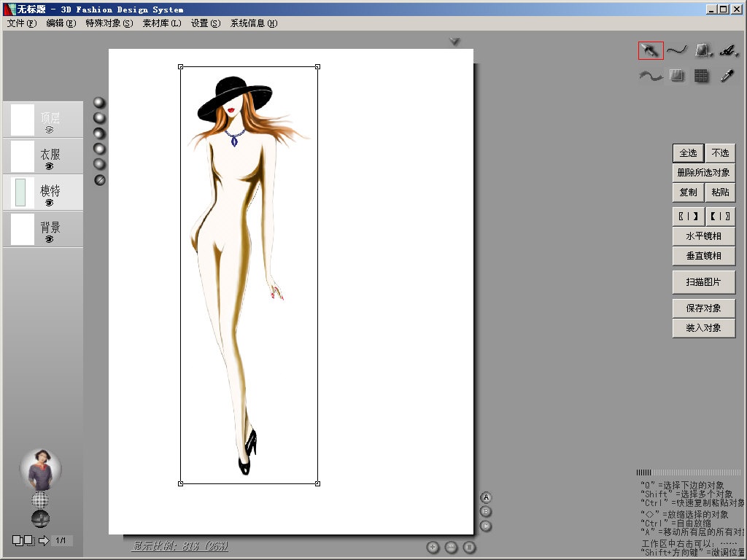The width and height of the screenshot is (747, 560).
Task: Click the striped progress bar above the hints
Action: click(689, 472)
